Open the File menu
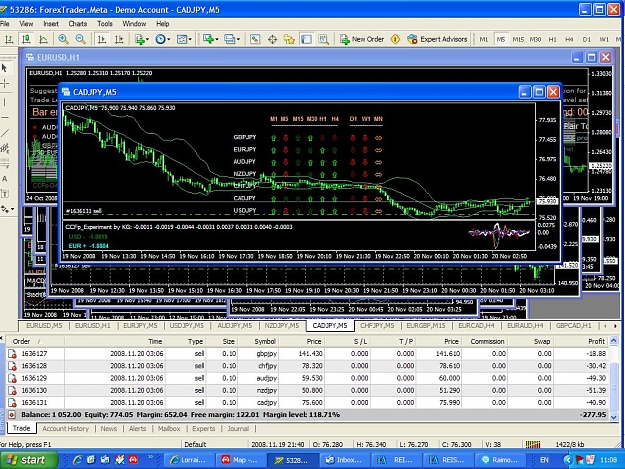The image size is (625, 469). click(4, 24)
